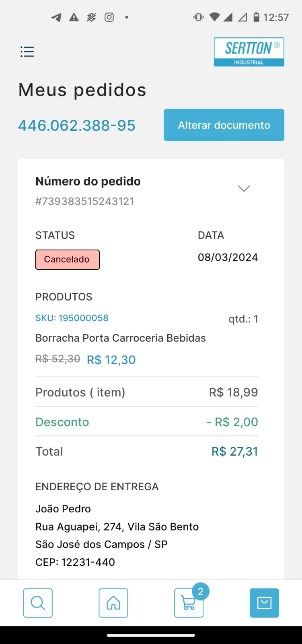This screenshot has height=644, width=302.
Task: Tap the cart badge showing 2
Action: [200, 592]
